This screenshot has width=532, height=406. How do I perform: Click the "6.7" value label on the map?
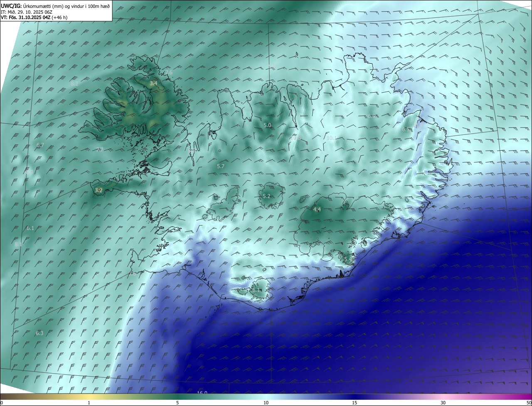click(40, 145)
